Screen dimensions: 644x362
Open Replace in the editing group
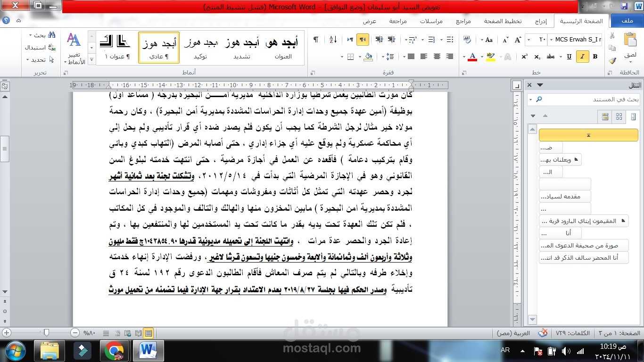pos(40,48)
